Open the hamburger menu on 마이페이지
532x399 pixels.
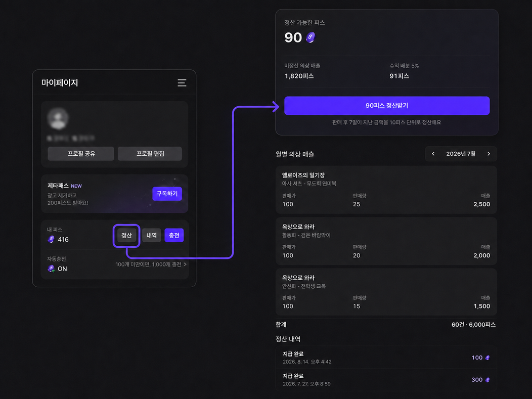pyautogui.click(x=182, y=83)
